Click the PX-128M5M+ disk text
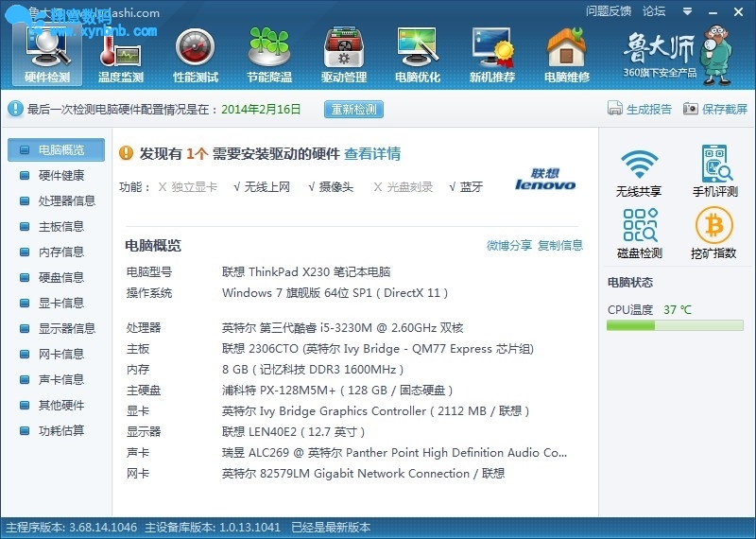 [337, 391]
